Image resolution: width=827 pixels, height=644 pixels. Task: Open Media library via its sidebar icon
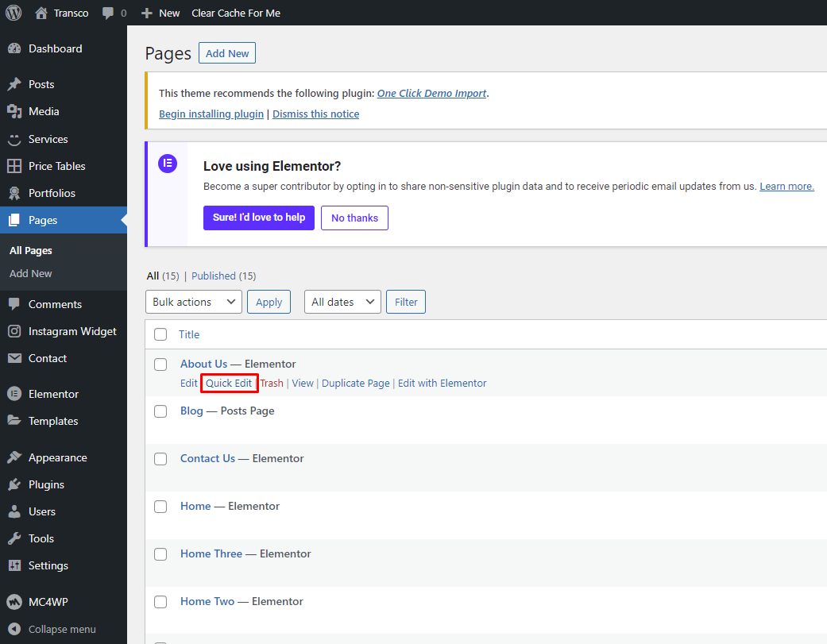pyautogui.click(x=14, y=111)
